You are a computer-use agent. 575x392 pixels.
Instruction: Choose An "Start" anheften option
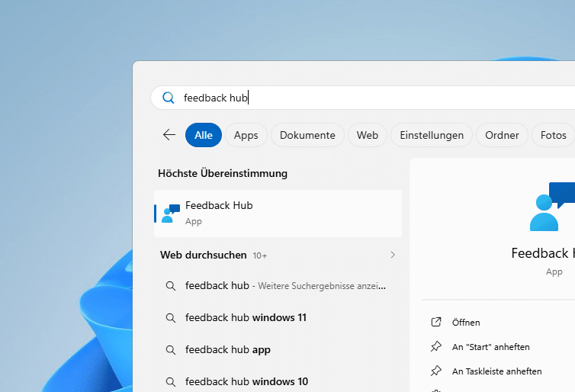coord(490,347)
